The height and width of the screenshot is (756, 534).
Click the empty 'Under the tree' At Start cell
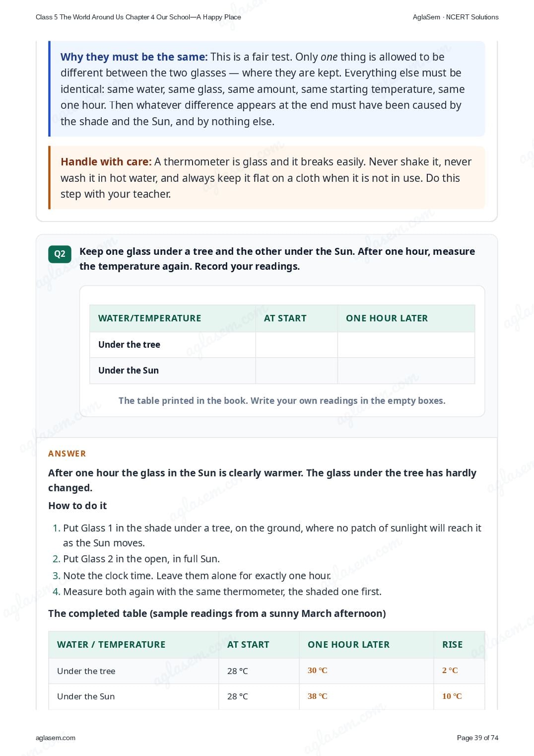[x=296, y=345]
